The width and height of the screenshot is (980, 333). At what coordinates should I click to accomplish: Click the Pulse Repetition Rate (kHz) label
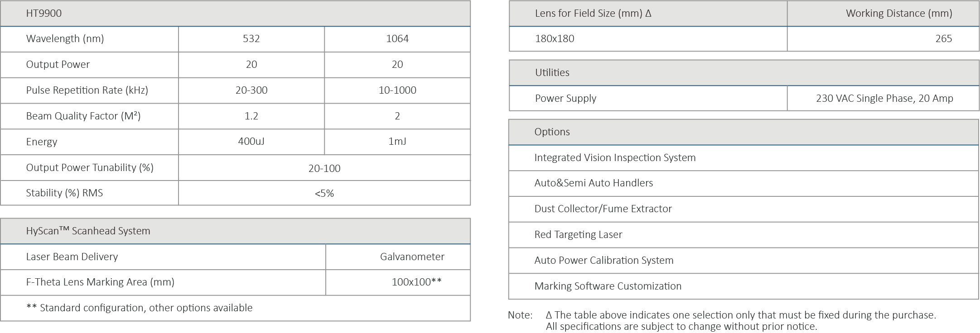(87, 90)
